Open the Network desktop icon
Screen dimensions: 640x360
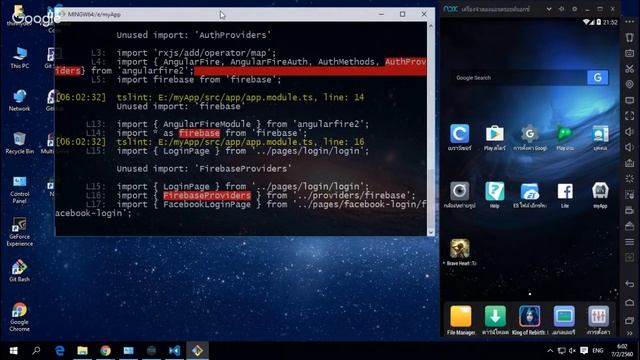click(x=20, y=100)
